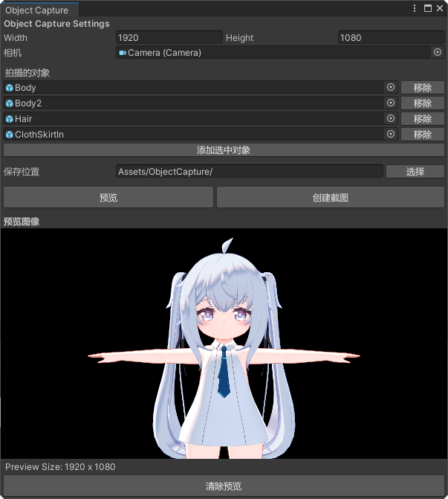Remove the Body object from list

click(x=422, y=88)
